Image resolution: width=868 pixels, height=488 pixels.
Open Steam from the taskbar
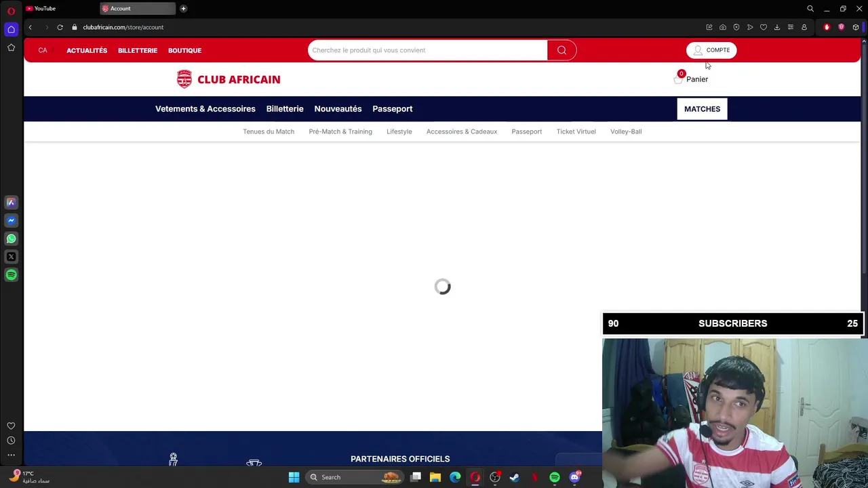pyautogui.click(x=515, y=477)
